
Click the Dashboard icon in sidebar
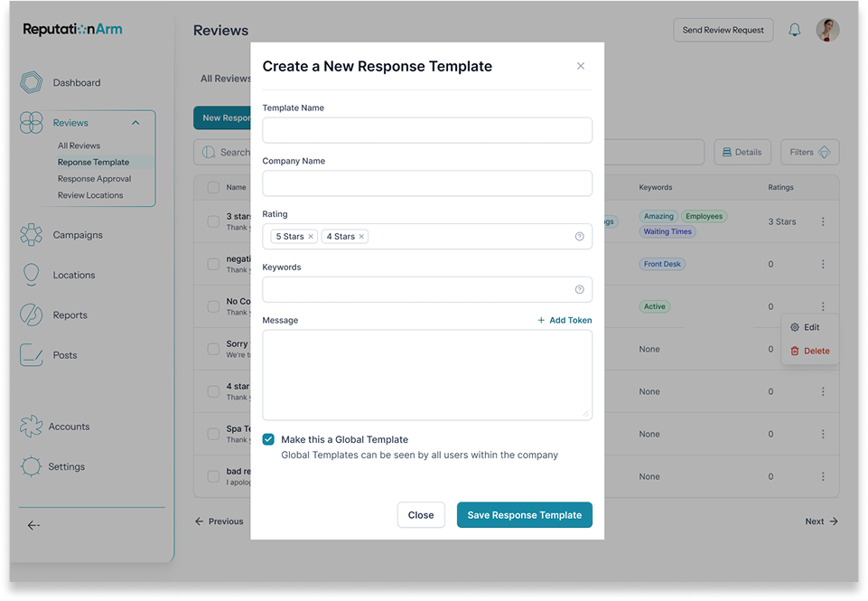click(x=32, y=82)
